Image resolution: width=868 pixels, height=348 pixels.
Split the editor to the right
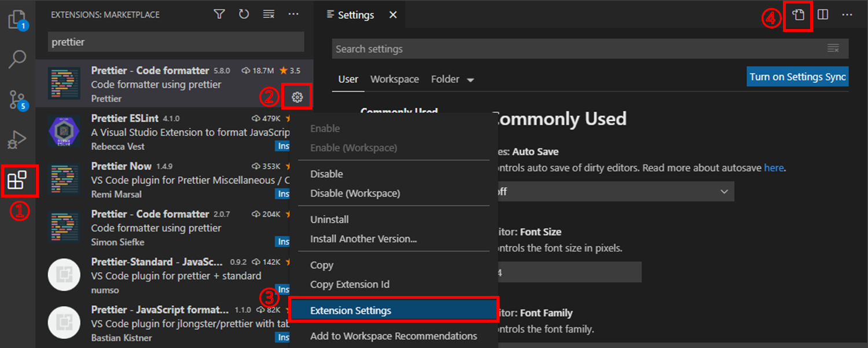point(823,15)
